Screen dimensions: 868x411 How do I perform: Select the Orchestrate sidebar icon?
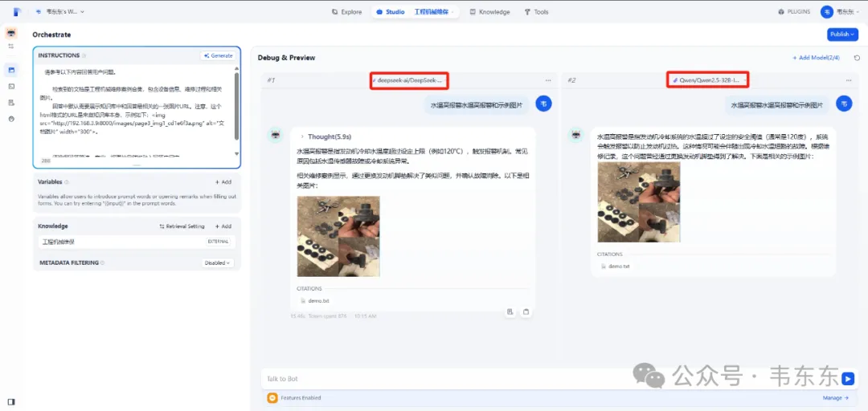click(x=12, y=70)
